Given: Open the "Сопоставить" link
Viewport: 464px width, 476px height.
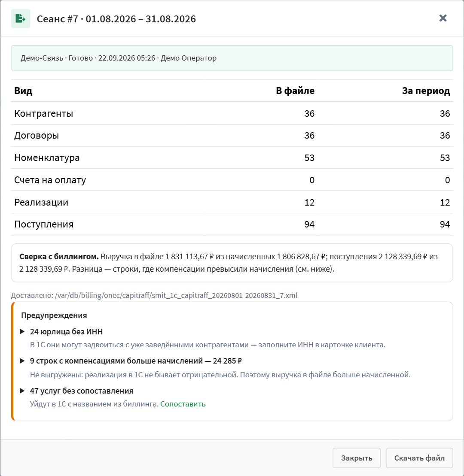Looking at the screenshot, I should click(183, 404).
